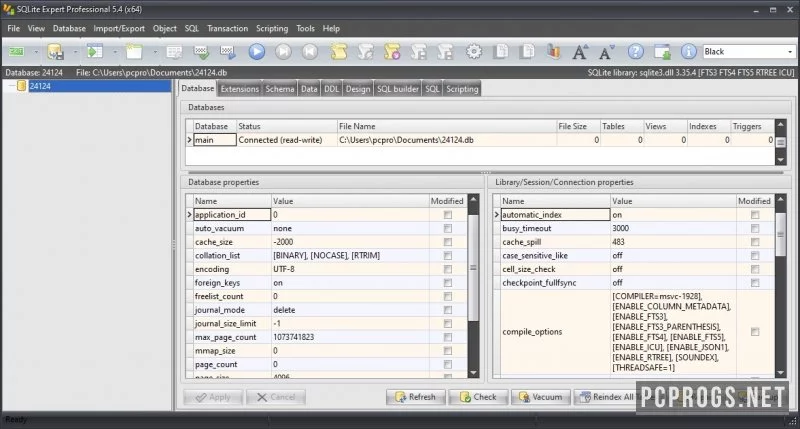
Task: Click the rollback transaction toolbar icon
Action: [x=228, y=52]
